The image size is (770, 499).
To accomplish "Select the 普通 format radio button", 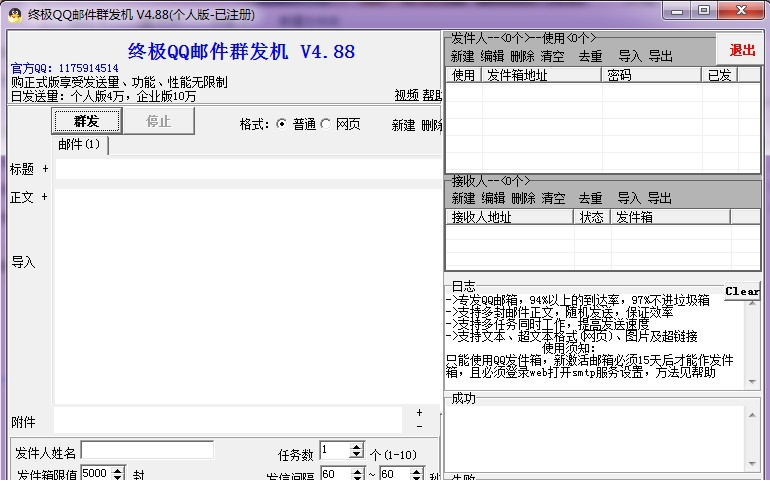I will (x=281, y=124).
